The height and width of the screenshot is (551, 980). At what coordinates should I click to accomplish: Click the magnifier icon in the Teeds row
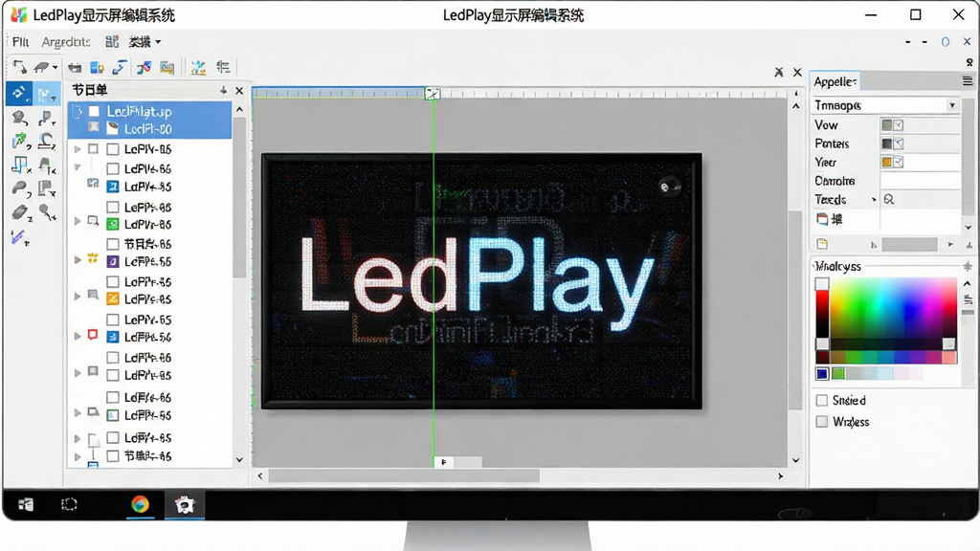tap(889, 199)
